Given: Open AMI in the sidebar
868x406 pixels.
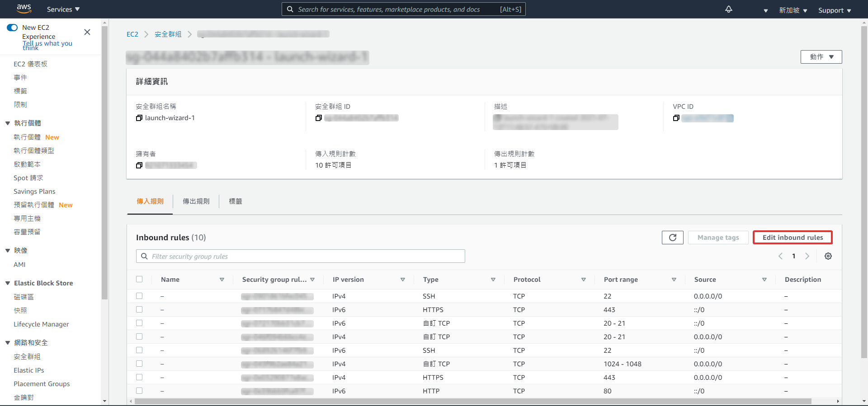Looking at the screenshot, I should [19, 265].
